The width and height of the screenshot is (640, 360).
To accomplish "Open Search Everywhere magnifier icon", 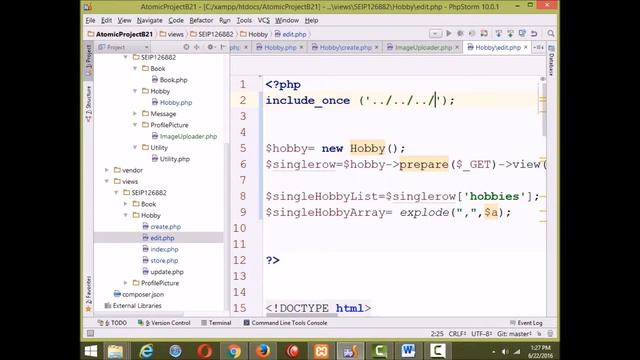I will pos(551,33).
